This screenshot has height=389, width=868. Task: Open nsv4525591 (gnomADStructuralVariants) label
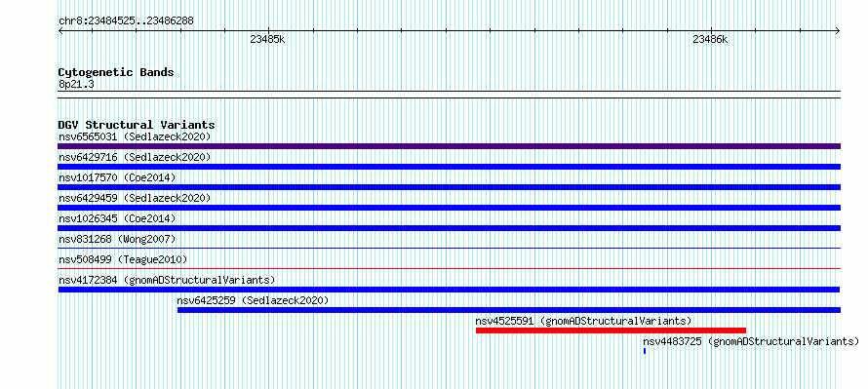pos(583,321)
